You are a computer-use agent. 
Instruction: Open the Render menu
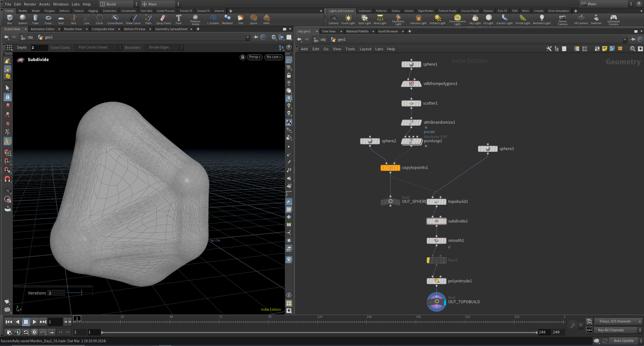click(30, 4)
